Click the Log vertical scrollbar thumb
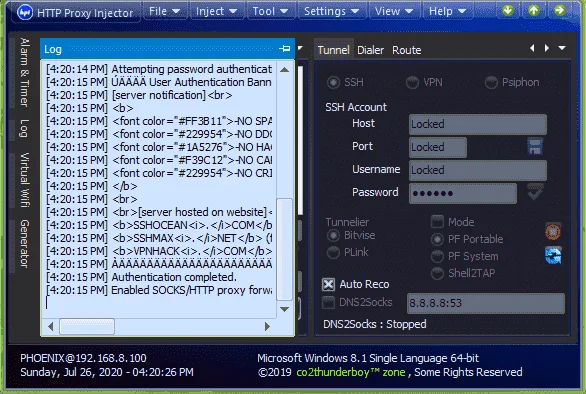The width and height of the screenshot is (586, 394). click(x=284, y=249)
